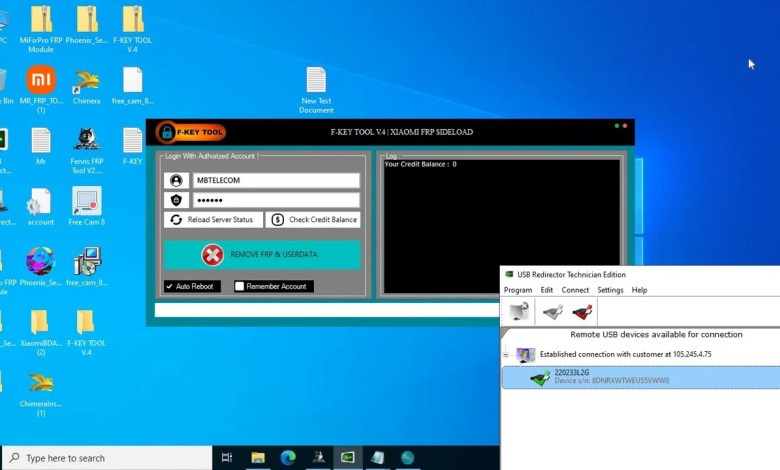The width and height of the screenshot is (780, 470).
Task: Collapse the Established connection tree node
Action: coord(506,354)
